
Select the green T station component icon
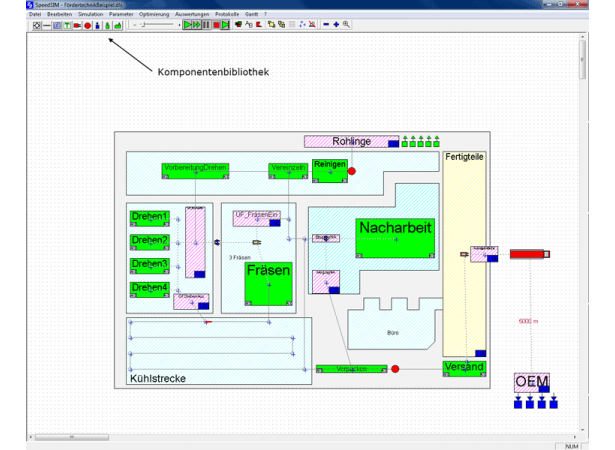pos(67,26)
